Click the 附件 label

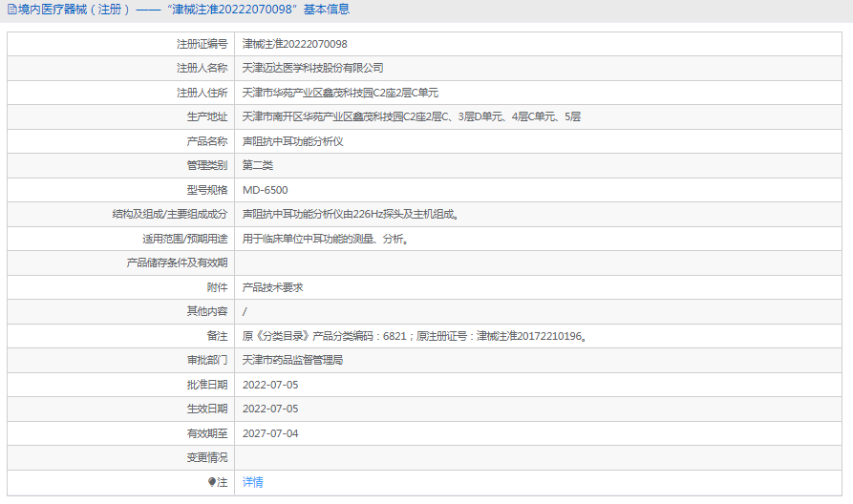click(x=217, y=287)
